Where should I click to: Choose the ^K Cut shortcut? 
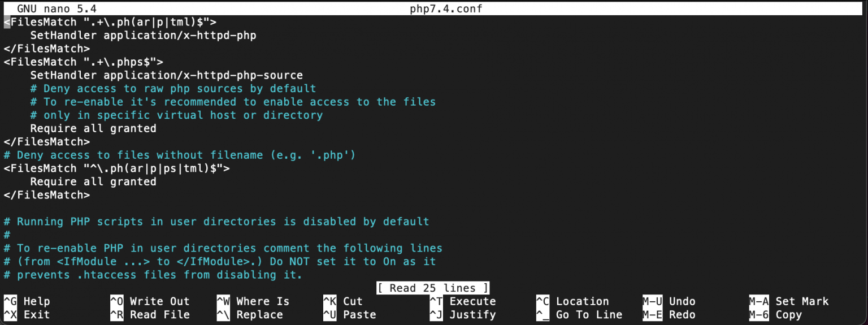(343, 301)
